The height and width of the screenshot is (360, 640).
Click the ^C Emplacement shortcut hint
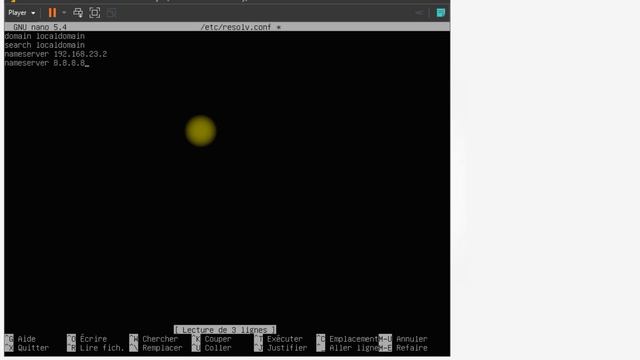pos(347,339)
